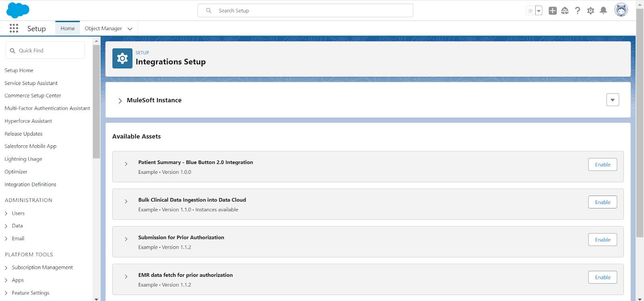This screenshot has height=301, width=644.
Task: Enable the Patient Summary Blue Button integration
Action: point(603,165)
